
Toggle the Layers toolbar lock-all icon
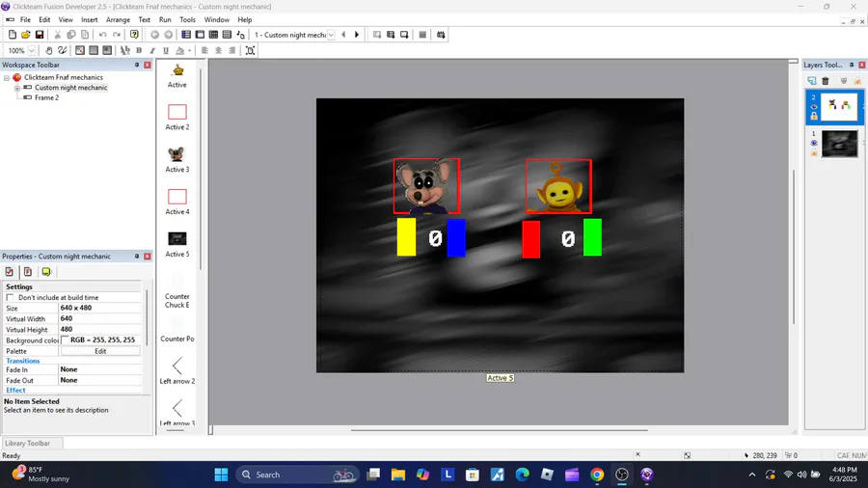857,81
